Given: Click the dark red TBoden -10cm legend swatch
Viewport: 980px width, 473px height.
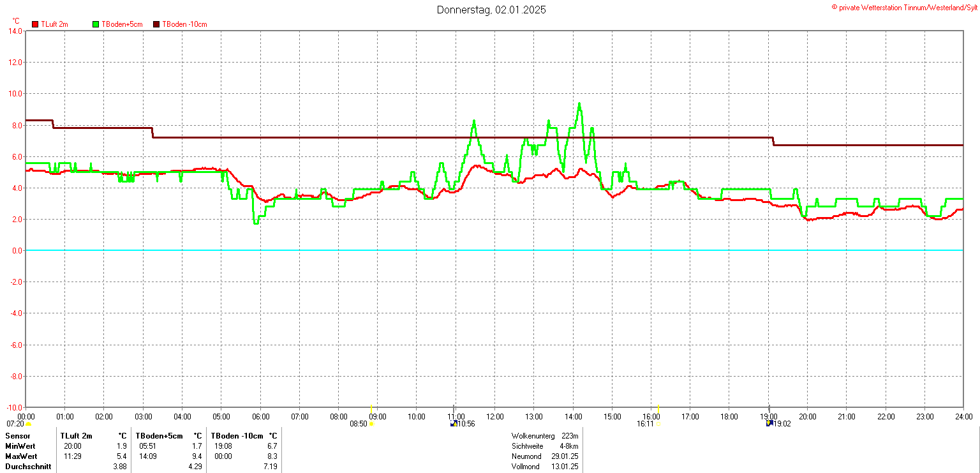Looking at the screenshot, I should tap(156, 24).
